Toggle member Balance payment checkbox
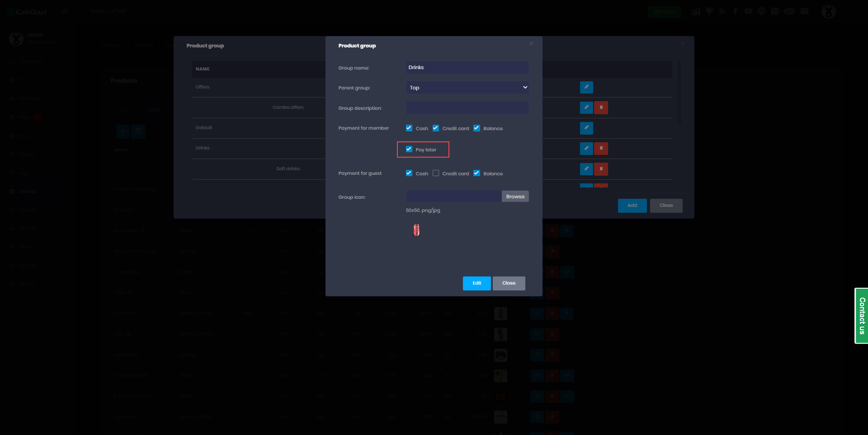This screenshot has height=435, width=868. (x=476, y=128)
